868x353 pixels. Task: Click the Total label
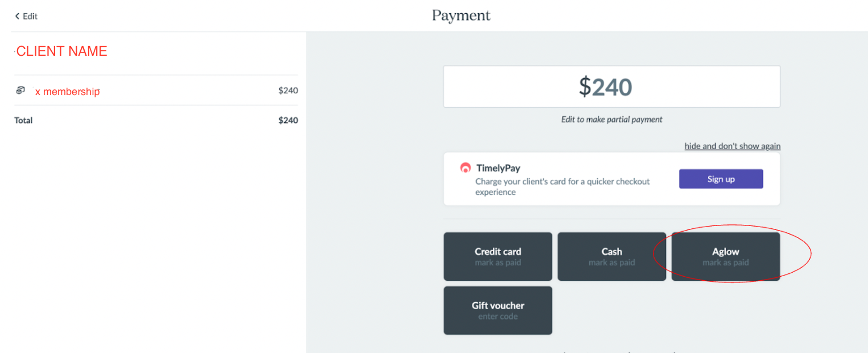coord(23,121)
